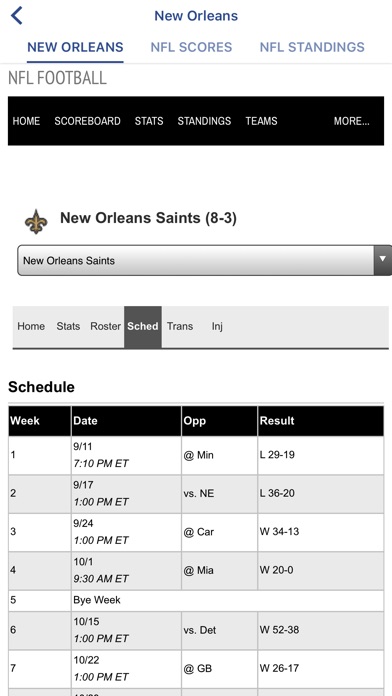Open the New Orleans Saints combo box
This screenshot has height=696, width=392.
(x=205, y=260)
